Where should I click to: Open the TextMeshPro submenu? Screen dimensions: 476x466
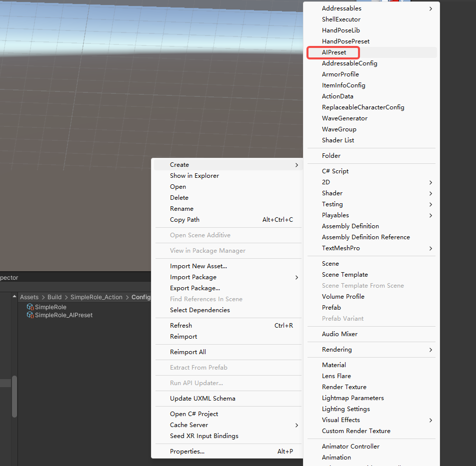[340, 248]
